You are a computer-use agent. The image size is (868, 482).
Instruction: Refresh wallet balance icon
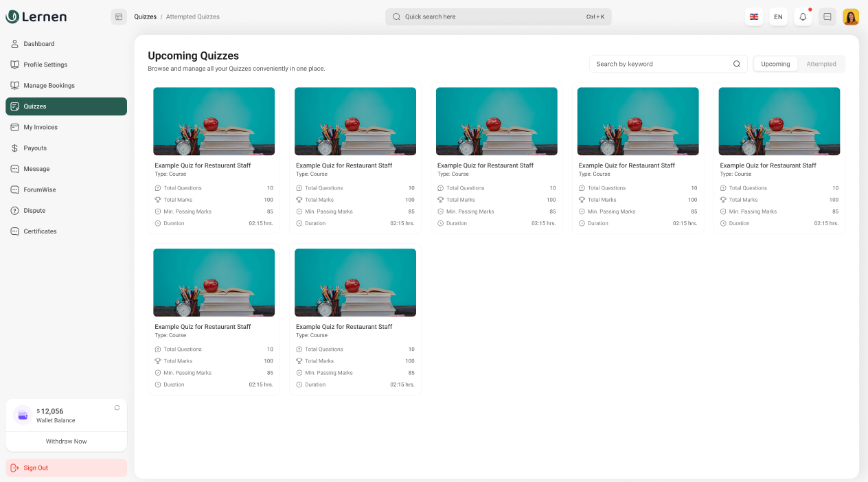117,408
